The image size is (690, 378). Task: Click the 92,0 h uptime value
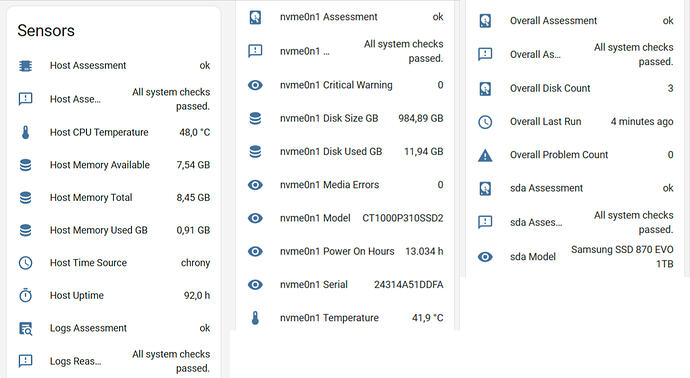point(197,295)
